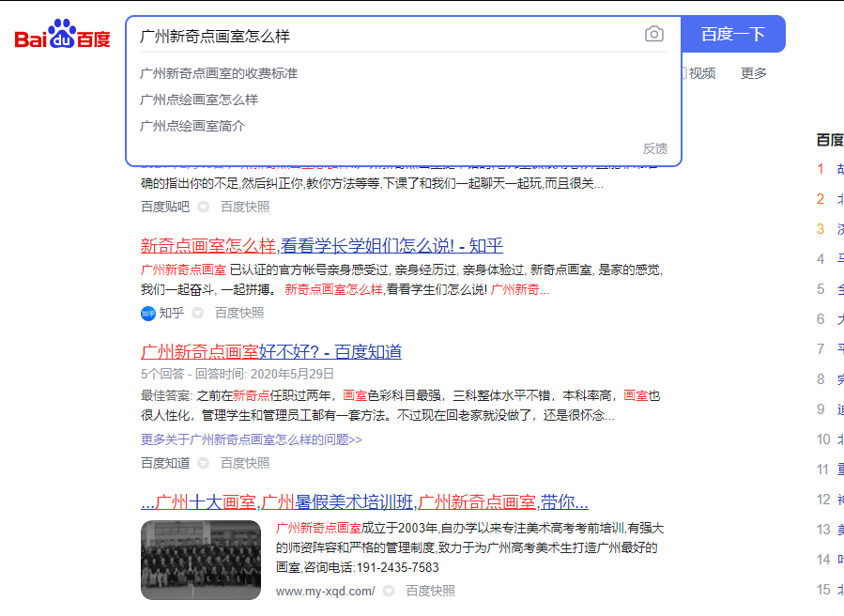Open 百度快照 next to www.my-xqd.com/

[x=430, y=592]
